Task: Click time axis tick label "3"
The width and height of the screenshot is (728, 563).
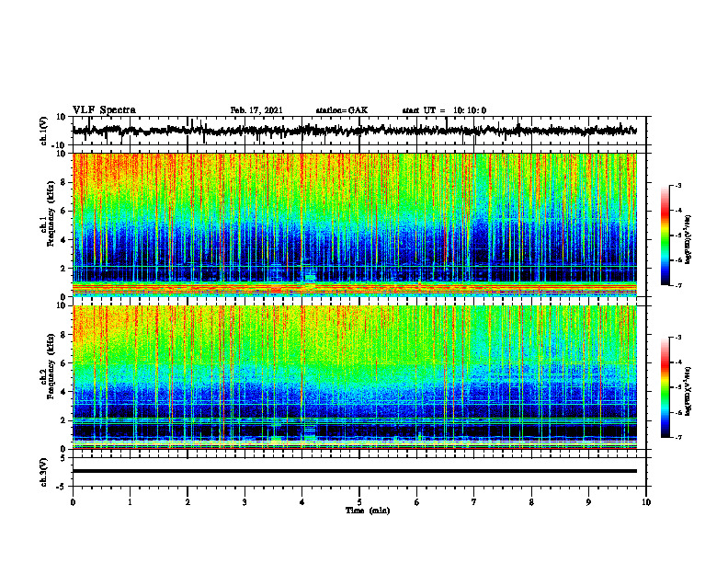Action: click(245, 502)
